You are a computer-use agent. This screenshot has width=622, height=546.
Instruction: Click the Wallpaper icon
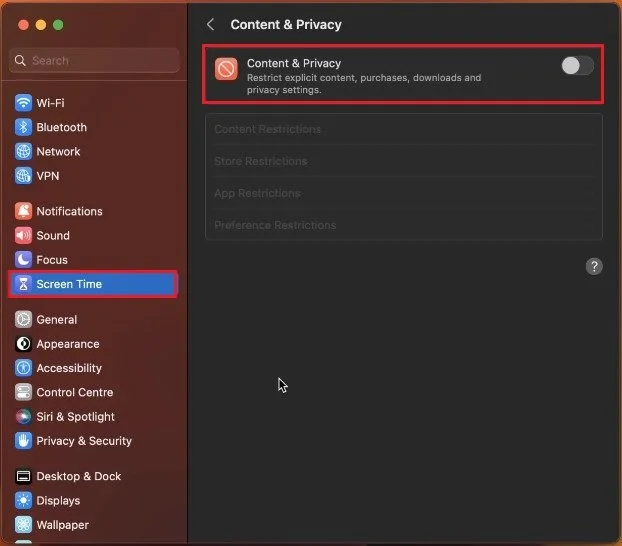[23, 525]
